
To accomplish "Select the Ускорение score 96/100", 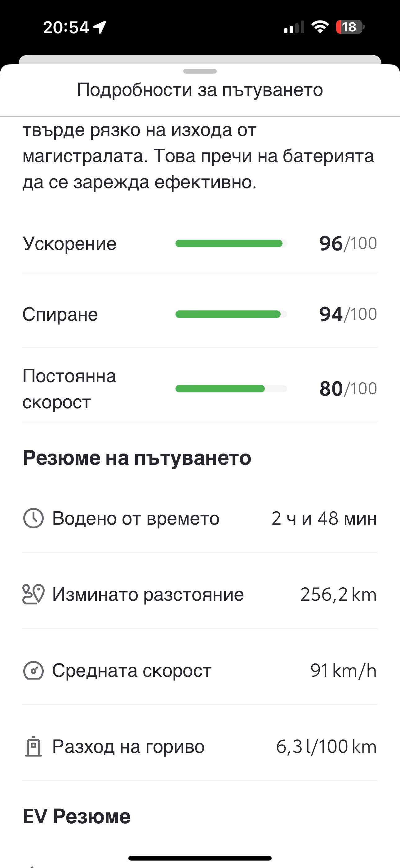I will 348,243.
